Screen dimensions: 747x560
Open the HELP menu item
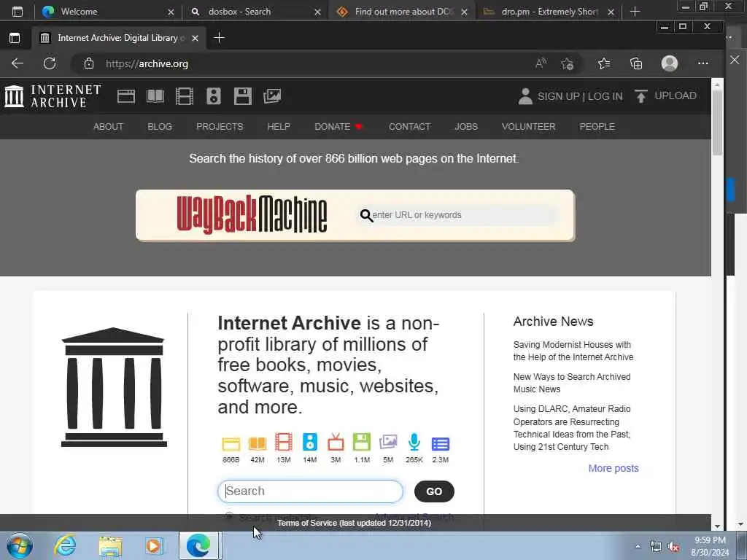click(x=279, y=127)
